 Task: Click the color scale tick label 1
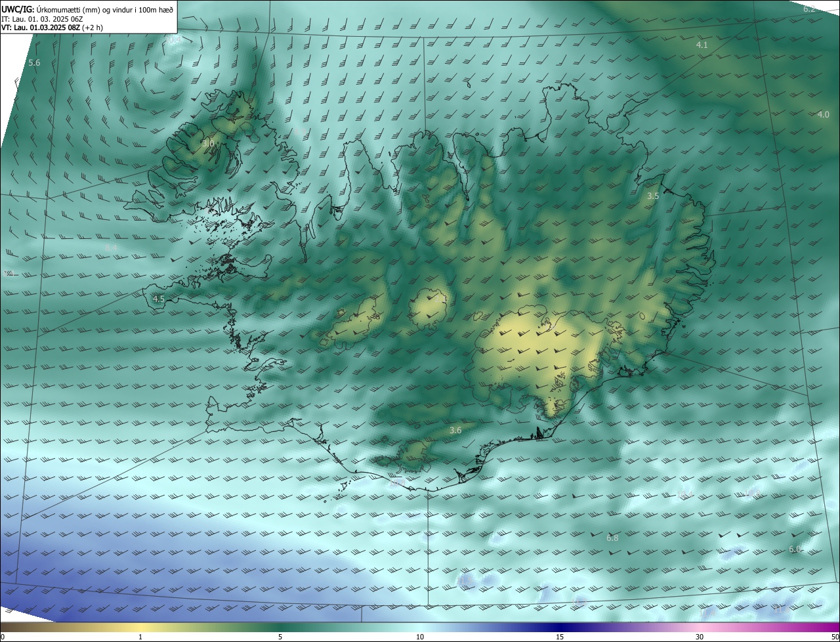140,637
